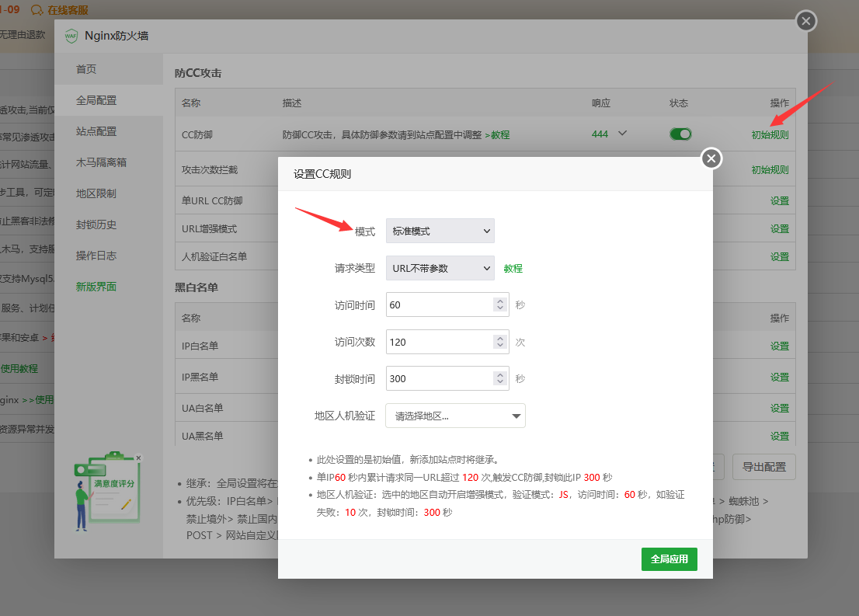Click 设置 for the 人机验证白名单 row
Viewport: 859px width, 616px height.
point(780,257)
